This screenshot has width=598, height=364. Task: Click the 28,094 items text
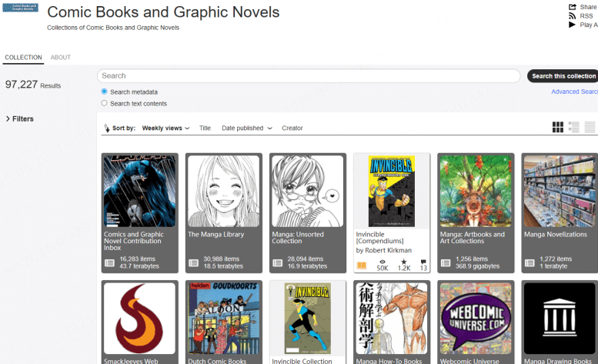click(305, 259)
